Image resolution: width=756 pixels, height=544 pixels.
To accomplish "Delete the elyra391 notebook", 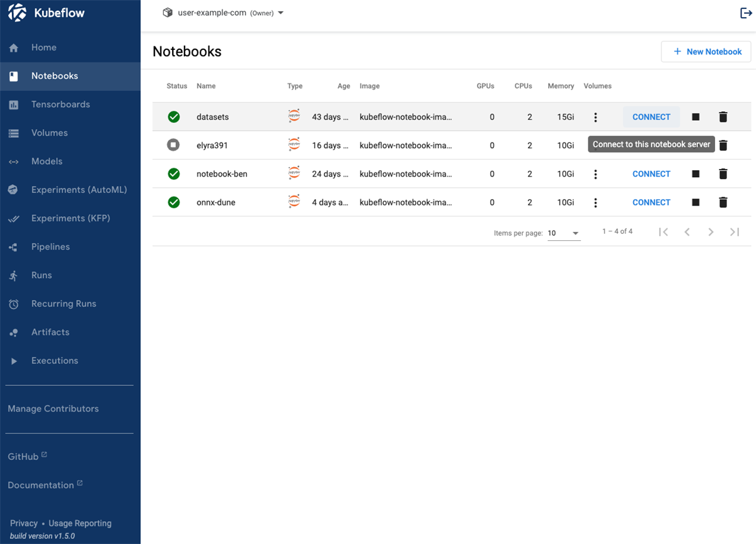I will (x=723, y=145).
